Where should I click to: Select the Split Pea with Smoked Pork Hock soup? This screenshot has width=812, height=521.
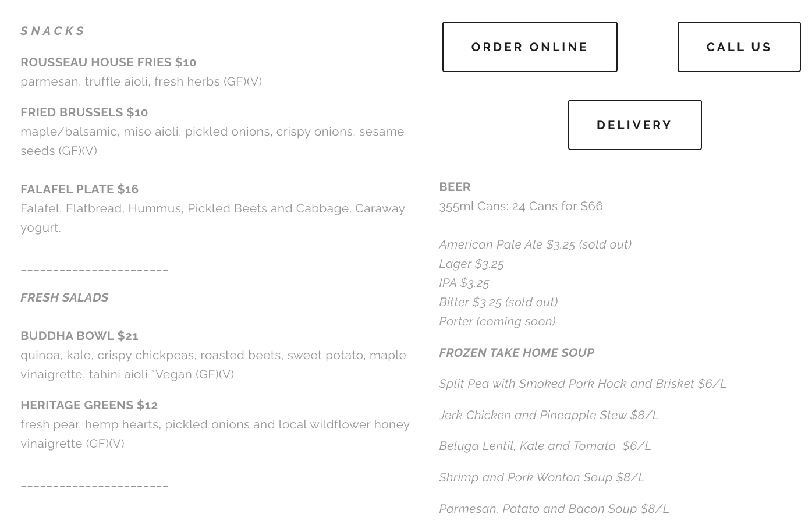[582, 384]
